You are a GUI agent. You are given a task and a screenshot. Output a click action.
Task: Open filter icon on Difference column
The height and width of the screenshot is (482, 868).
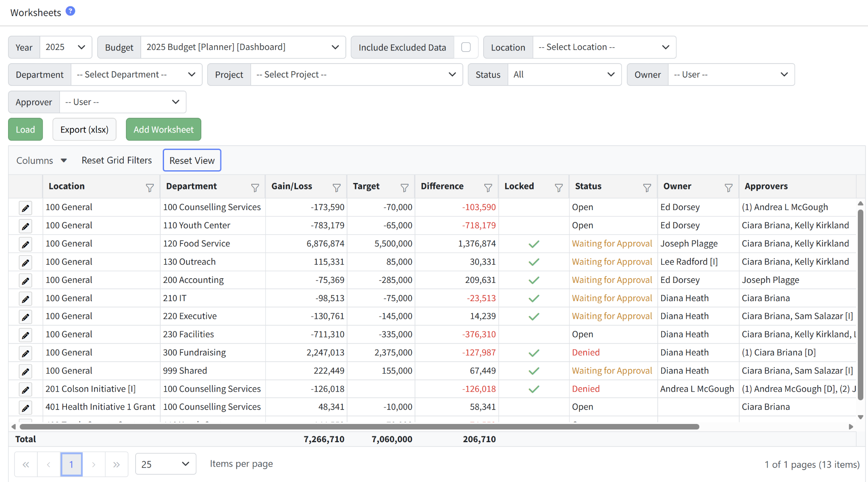coord(488,188)
